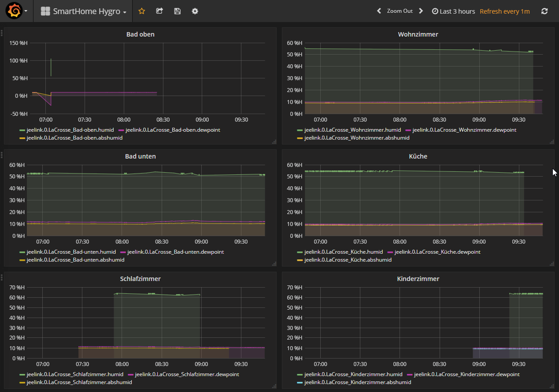Open the Grafana logo main menu
The width and height of the screenshot is (559, 392).
click(14, 11)
